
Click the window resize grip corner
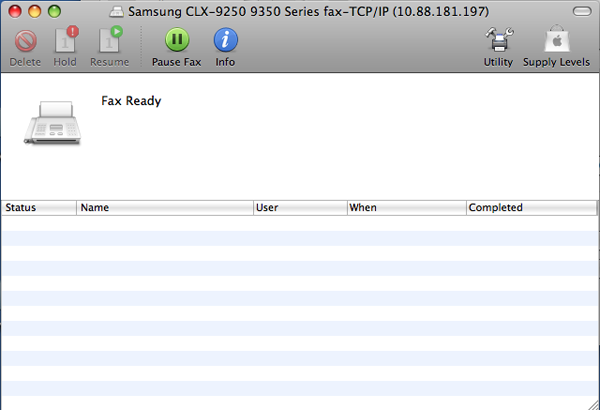coord(593,404)
